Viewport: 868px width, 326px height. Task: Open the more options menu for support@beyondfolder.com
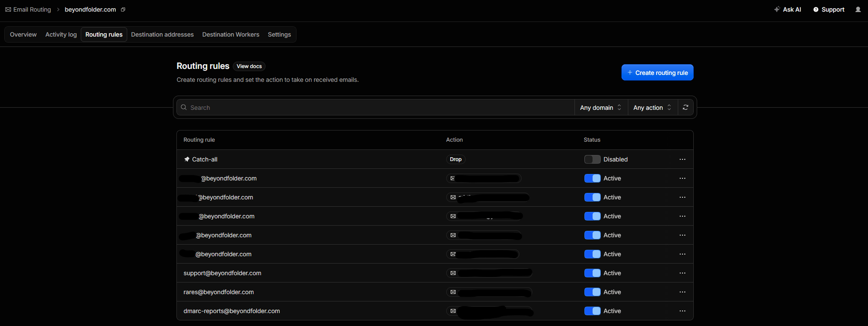tap(683, 273)
